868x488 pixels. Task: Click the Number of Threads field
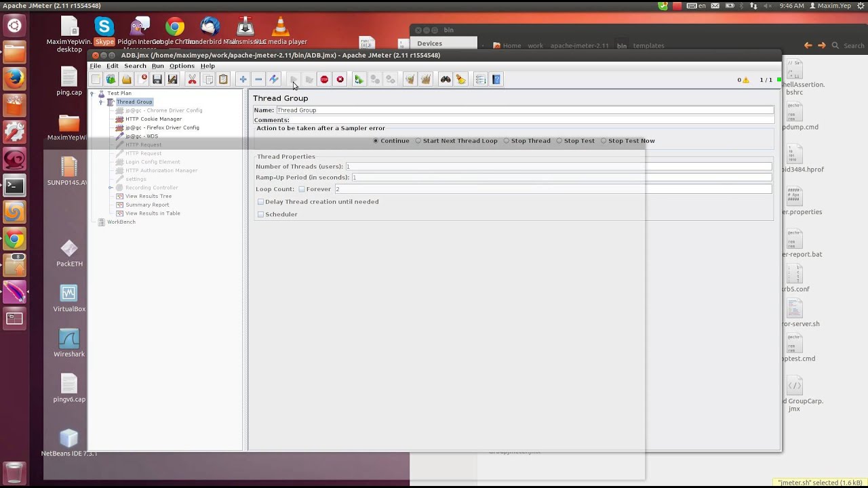(559, 167)
